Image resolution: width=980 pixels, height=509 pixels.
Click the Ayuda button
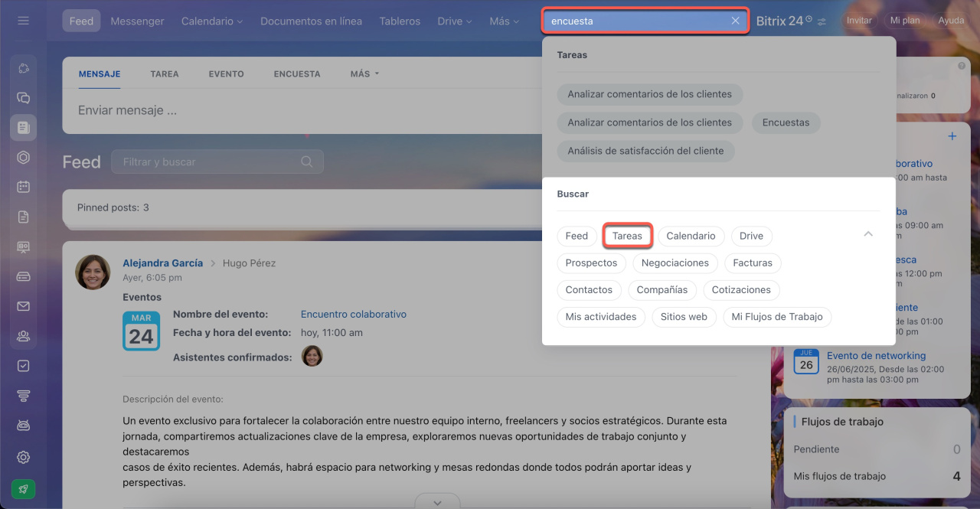pyautogui.click(x=951, y=21)
